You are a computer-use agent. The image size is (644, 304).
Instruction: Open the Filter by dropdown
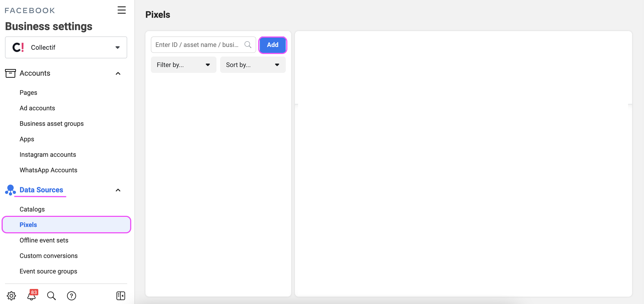pyautogui.click(x=183, y=64)
